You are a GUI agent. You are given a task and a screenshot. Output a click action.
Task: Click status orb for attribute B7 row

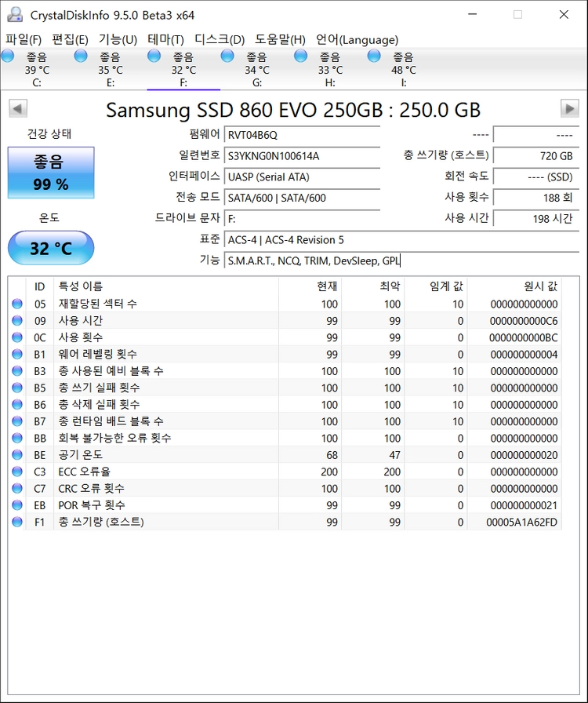pos(17,421)
